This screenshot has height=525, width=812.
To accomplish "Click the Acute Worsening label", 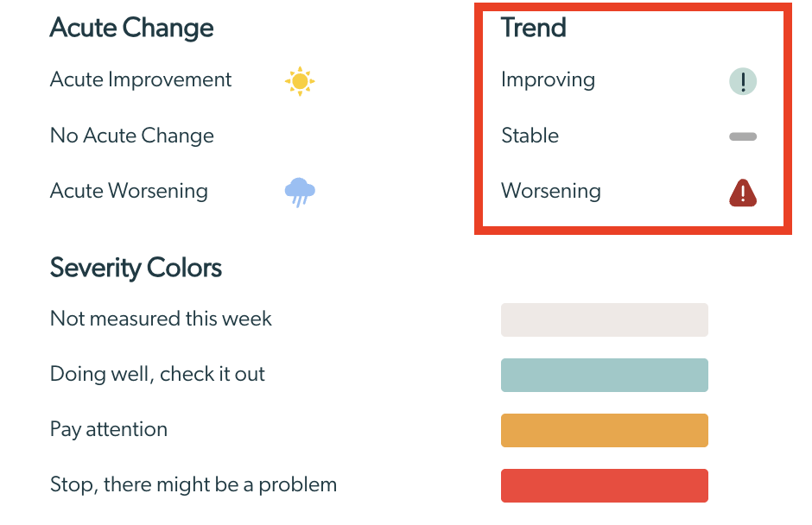I will (x=129, y=191).
